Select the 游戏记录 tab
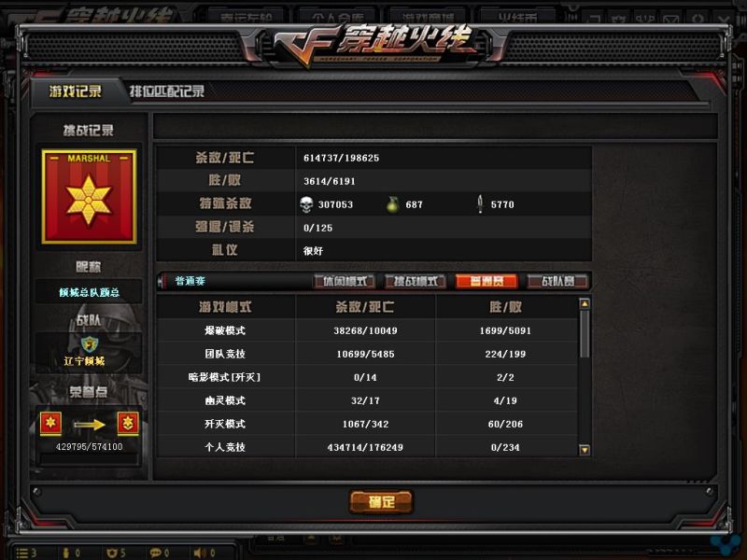 (76, 91)
